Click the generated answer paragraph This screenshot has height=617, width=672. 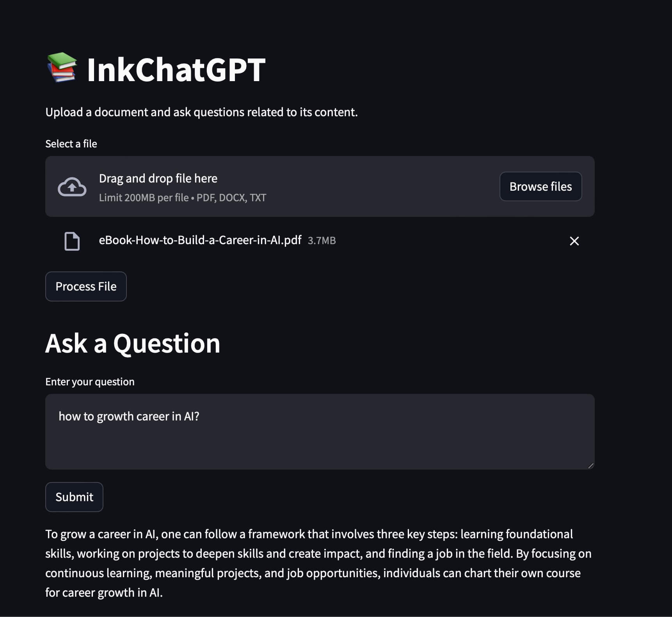[x=318, y=563]
